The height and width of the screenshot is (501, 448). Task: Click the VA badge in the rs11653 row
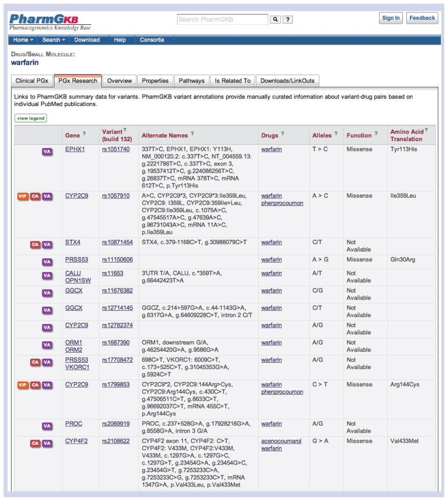pos(47,276)
